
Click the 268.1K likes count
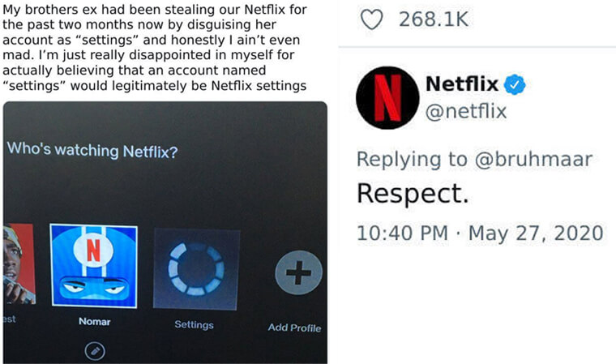point(434,19)
